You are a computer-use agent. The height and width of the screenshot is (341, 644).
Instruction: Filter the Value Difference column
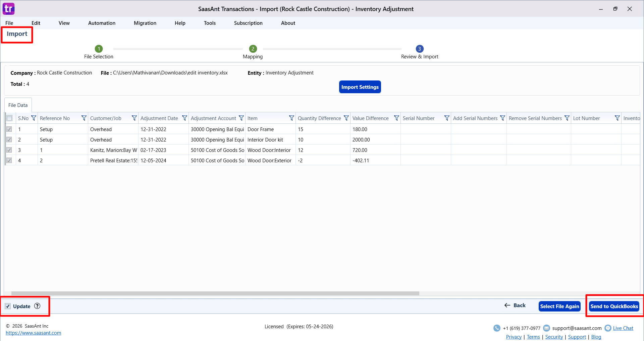(396, 118)
